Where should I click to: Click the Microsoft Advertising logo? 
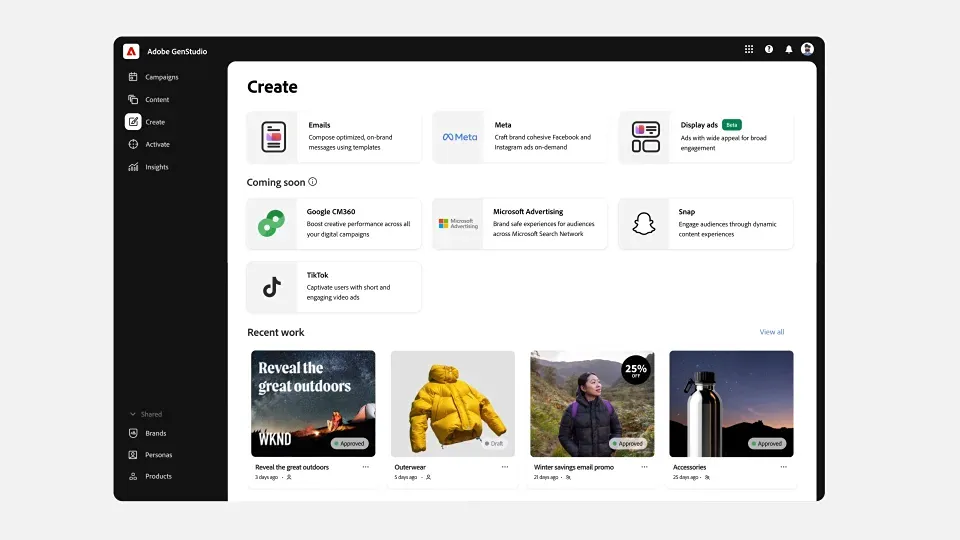point(458,223)
